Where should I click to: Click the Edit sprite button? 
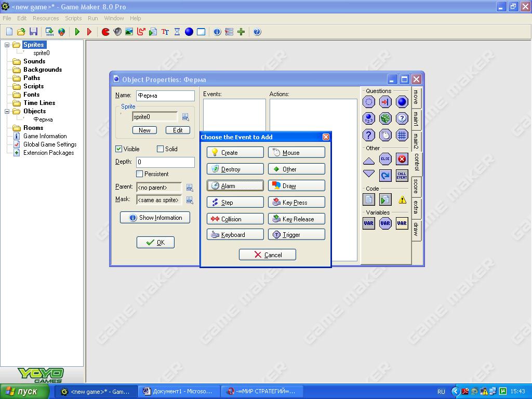pos(178,130)
